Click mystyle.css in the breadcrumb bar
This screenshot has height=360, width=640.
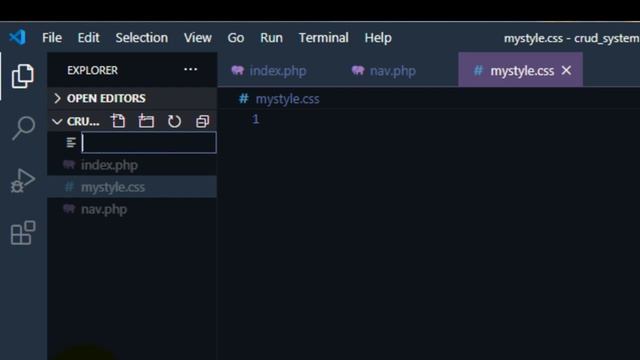[287, 99]
